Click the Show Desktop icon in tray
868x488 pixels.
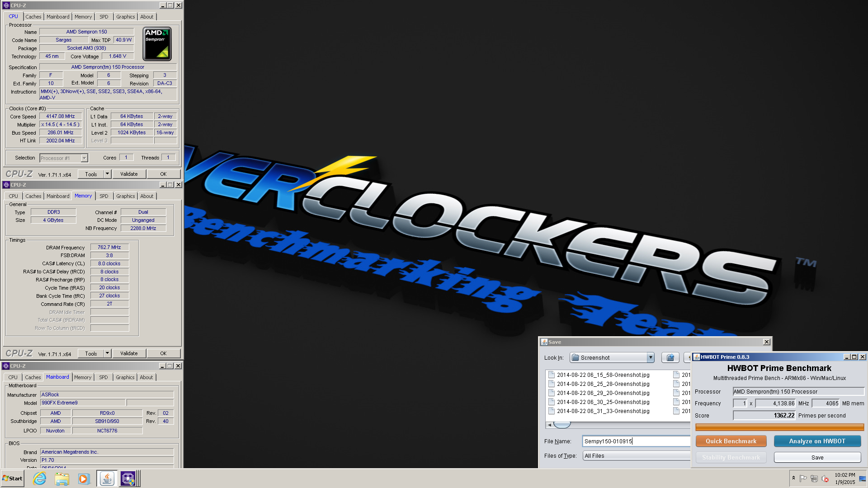click(x=863, y=479)
